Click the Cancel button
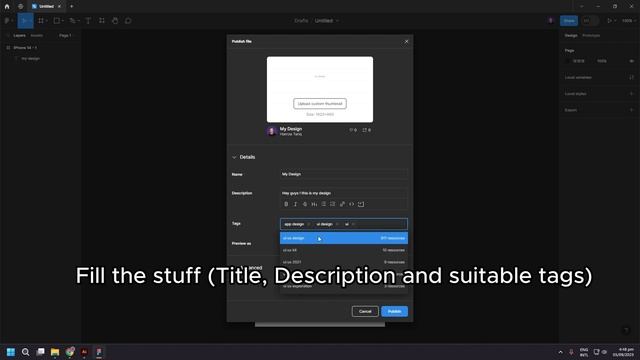 [x=365, y=311]
